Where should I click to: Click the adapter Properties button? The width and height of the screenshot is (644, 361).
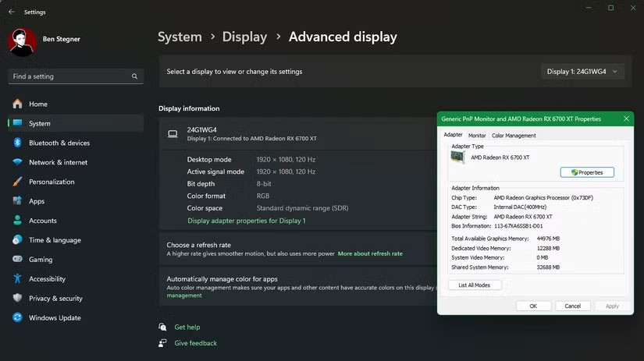point(587,172)
